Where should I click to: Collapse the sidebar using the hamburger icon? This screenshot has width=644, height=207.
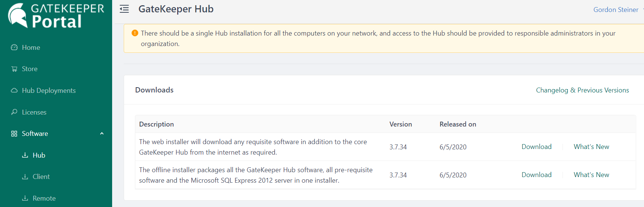pos(124,9)
